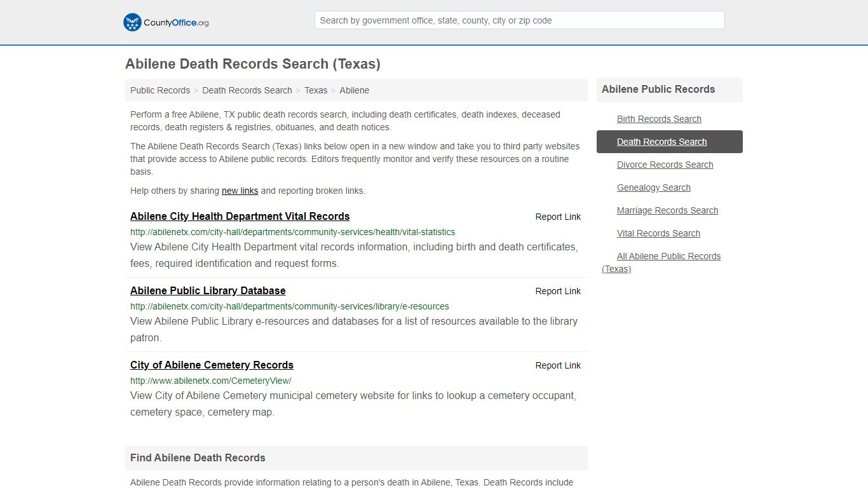Report Link for Cemetery Records
The image size is (868, 488).
(558, 365)
